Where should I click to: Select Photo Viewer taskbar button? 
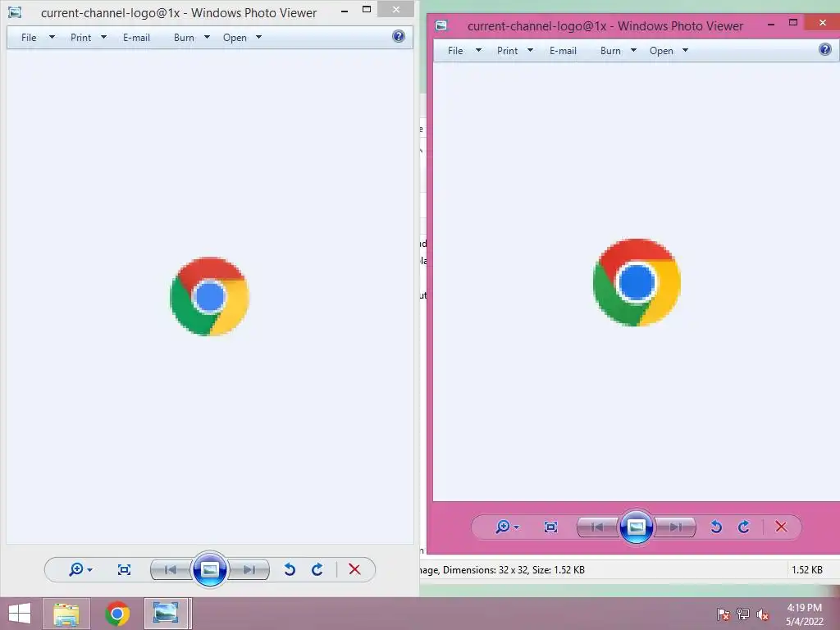[166, 614]
